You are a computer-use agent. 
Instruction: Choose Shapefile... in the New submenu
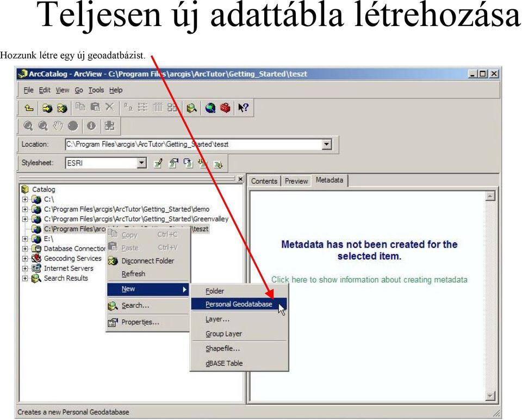(239, 348)
